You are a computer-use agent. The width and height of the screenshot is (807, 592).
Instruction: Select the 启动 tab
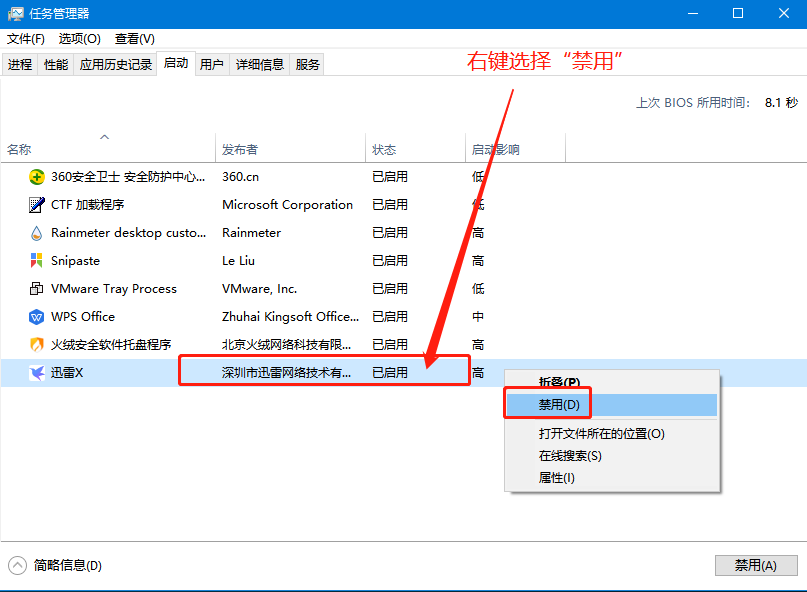click(176, 63)
